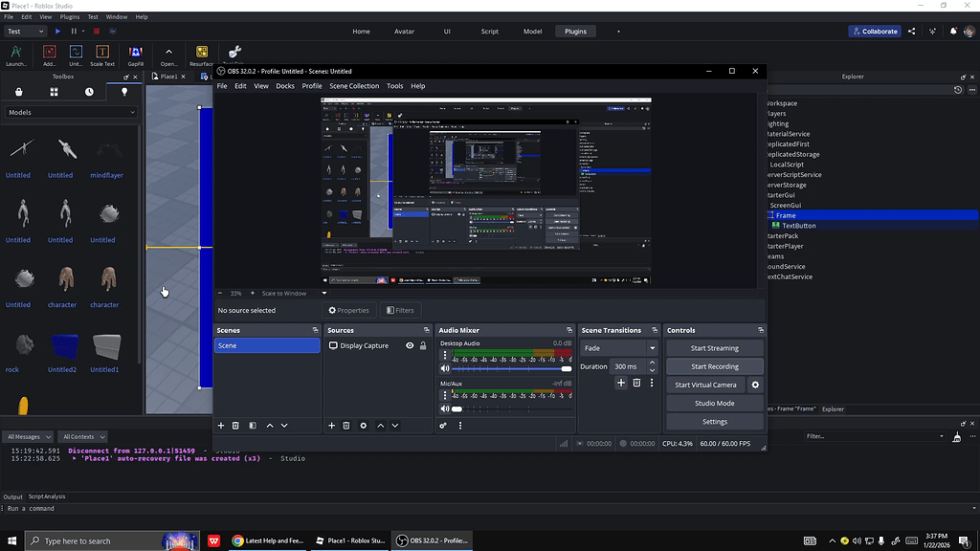This screenshot has width=980, height=551.
Task: Open Mic/Aux three-dot options
Action: 445,395
